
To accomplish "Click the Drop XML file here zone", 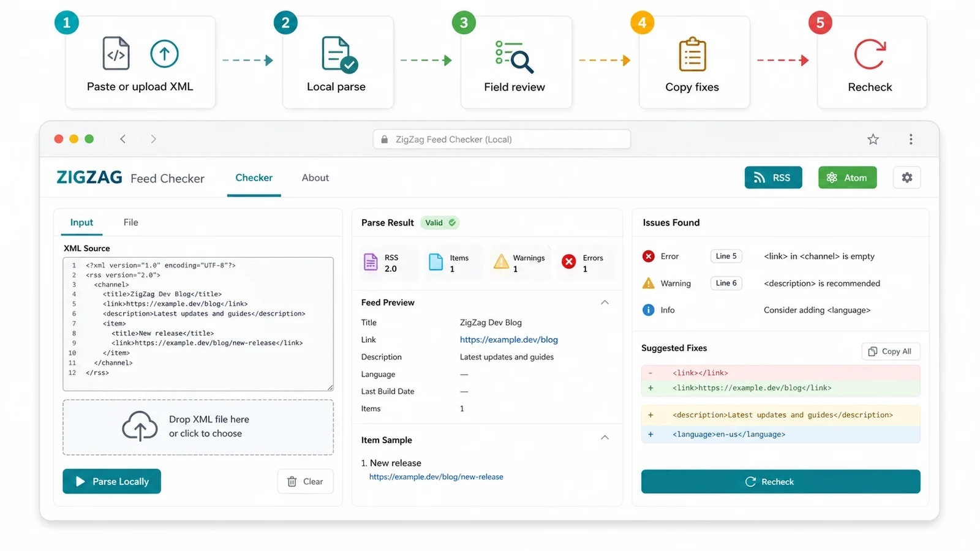I will [x=198, y=427].
